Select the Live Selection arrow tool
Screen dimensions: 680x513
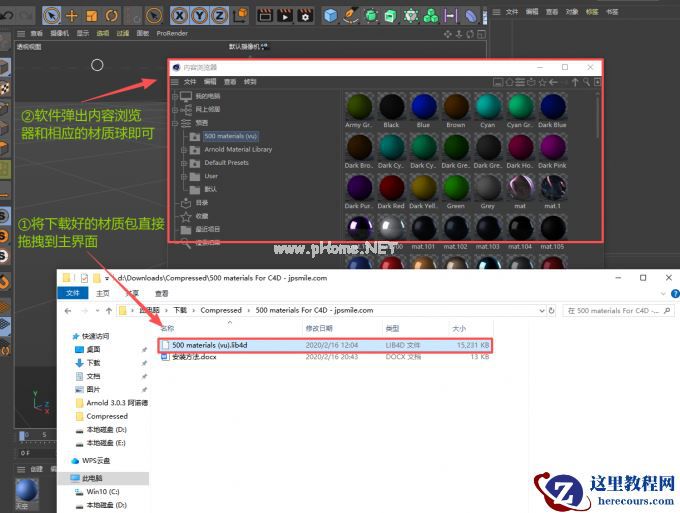point(52,16)
